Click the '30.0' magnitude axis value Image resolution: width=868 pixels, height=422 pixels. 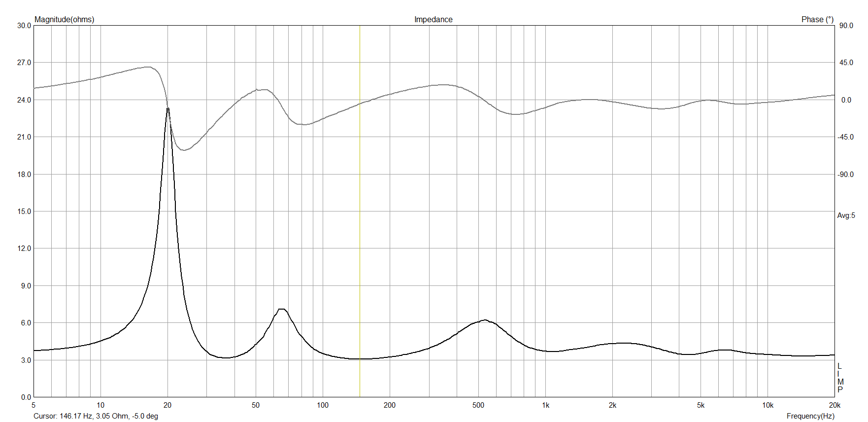tap(24, 26)
